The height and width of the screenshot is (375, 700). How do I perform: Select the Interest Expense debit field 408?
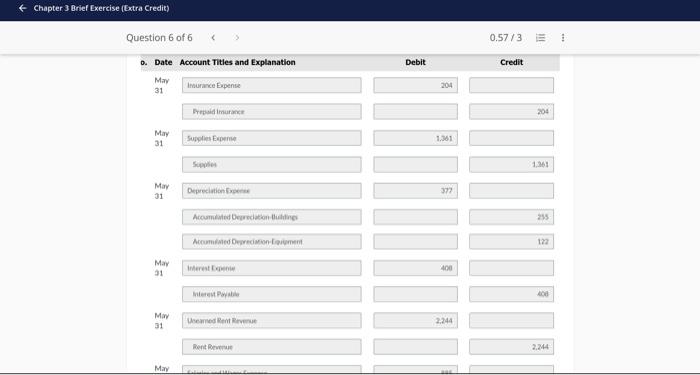[x=415, y=268]
